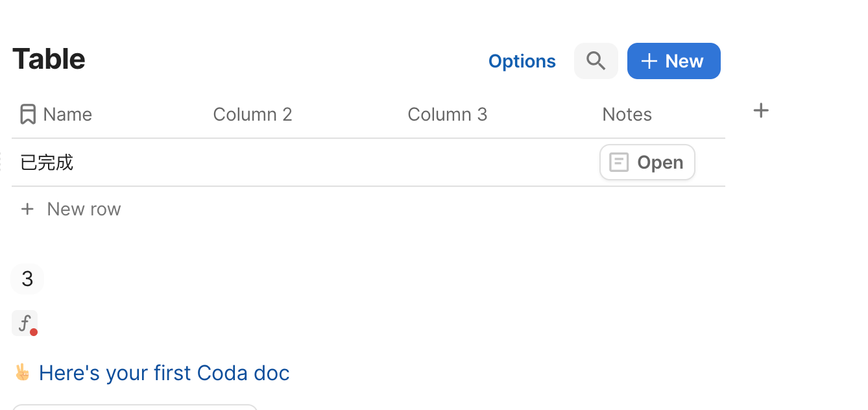Click the Table title heading
The height and width of the screenshot is (410, 868).
tap(49, 59)
